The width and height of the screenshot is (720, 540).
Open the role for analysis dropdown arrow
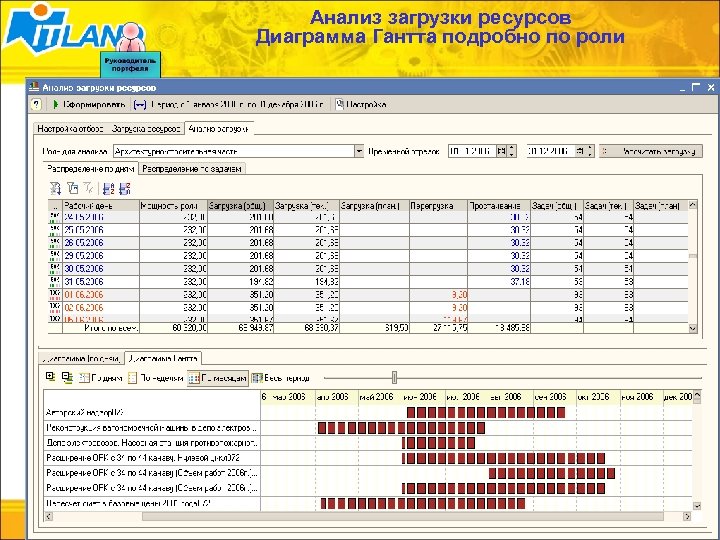pyautogui.click(x=359, y=151)
